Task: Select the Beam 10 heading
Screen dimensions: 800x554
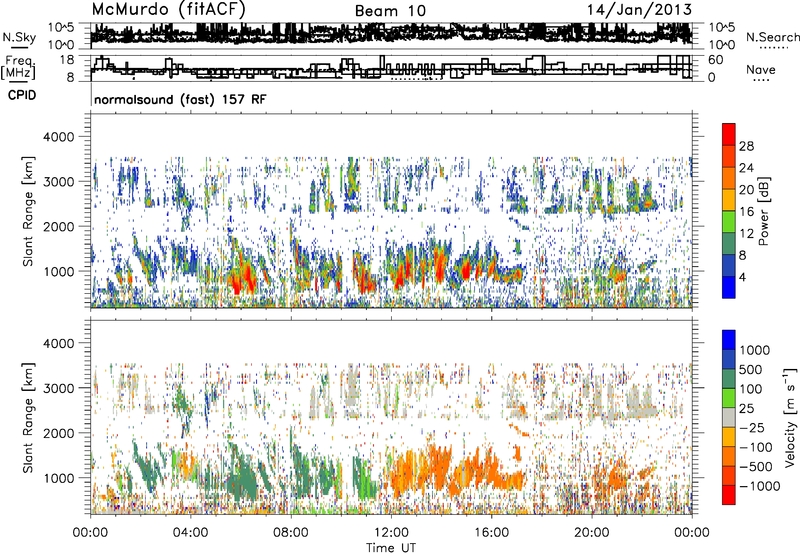Action: 390,11
